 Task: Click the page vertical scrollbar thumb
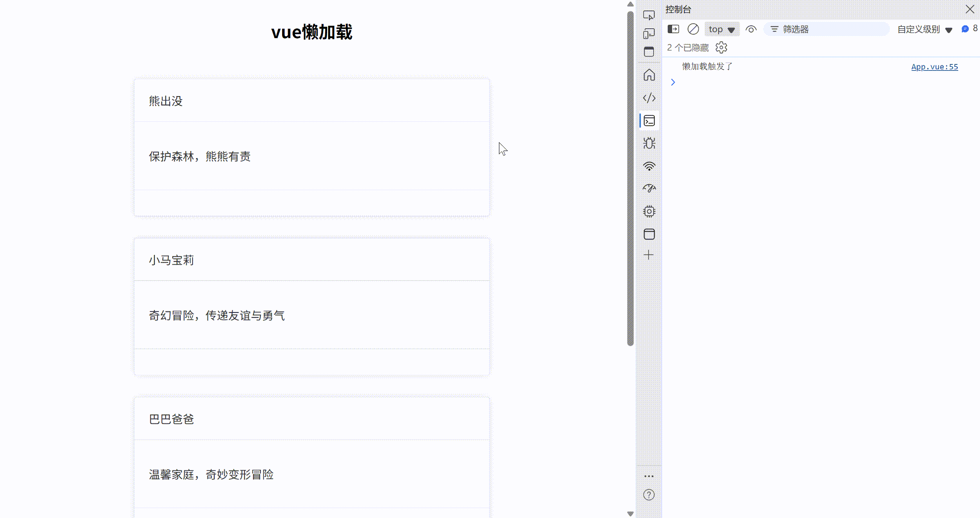coord(630,178)
